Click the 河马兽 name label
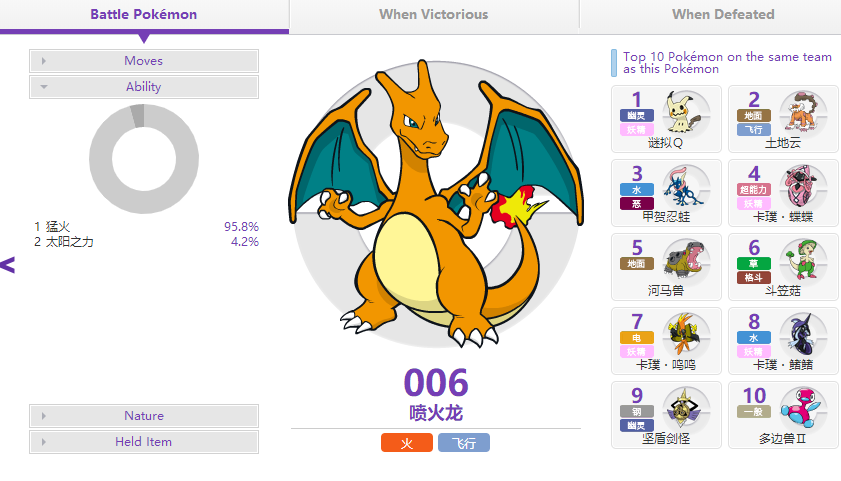 click(x=666, y=291)
